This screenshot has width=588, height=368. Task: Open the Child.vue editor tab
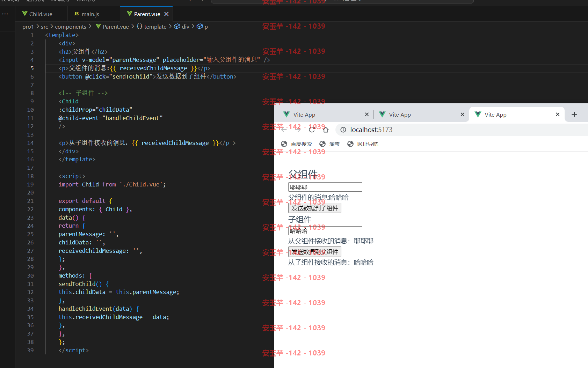(41, 14)
